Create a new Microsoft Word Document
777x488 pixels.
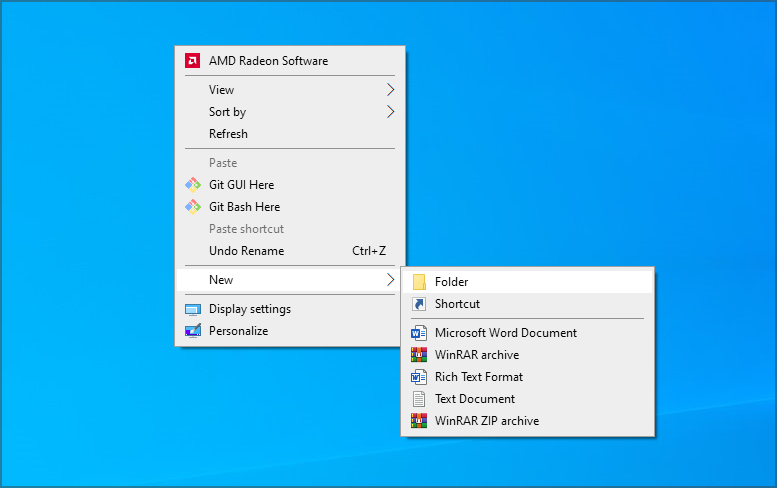(528, 333)
